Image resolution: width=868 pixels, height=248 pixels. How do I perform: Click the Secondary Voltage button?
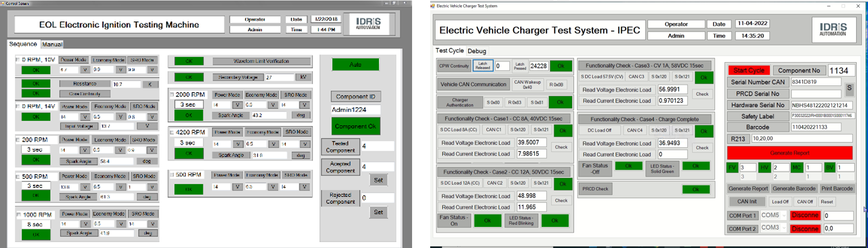point(238,77)
